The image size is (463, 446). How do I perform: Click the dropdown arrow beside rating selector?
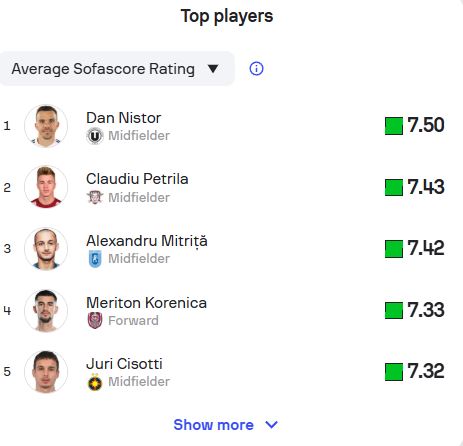pos(213,69)
